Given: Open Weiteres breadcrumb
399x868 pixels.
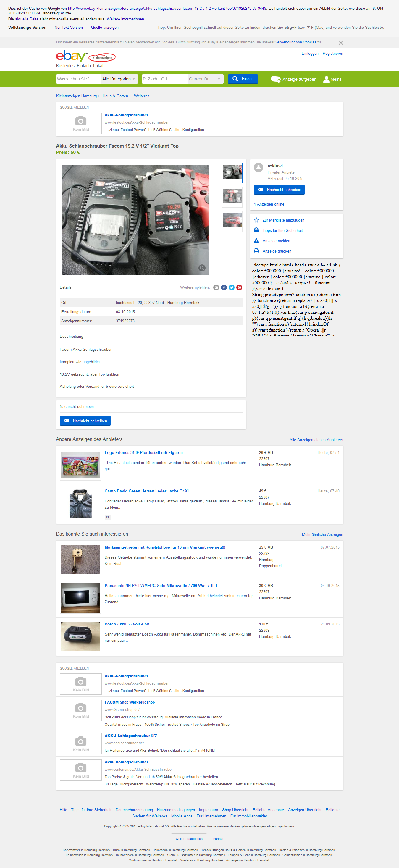Looking at the screenshot, I should point(142,96).
